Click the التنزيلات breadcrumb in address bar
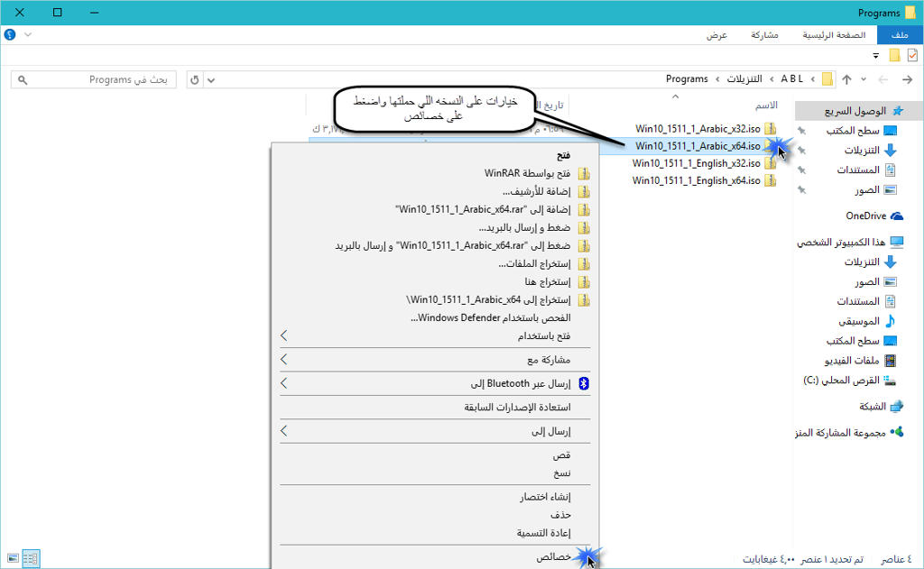Viewport: 924px width, 569px height. 744,79
